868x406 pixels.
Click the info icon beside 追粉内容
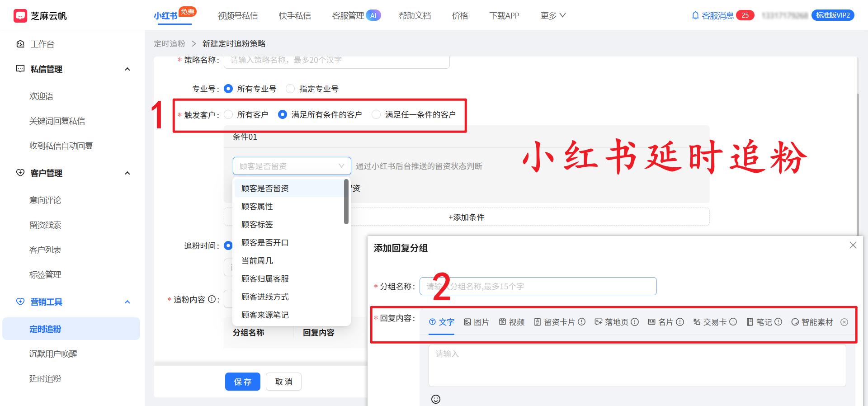click(x=211, y=299)
